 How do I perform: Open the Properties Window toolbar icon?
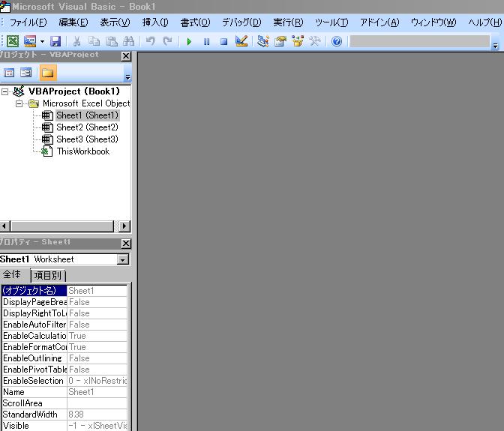pos(280,41)
